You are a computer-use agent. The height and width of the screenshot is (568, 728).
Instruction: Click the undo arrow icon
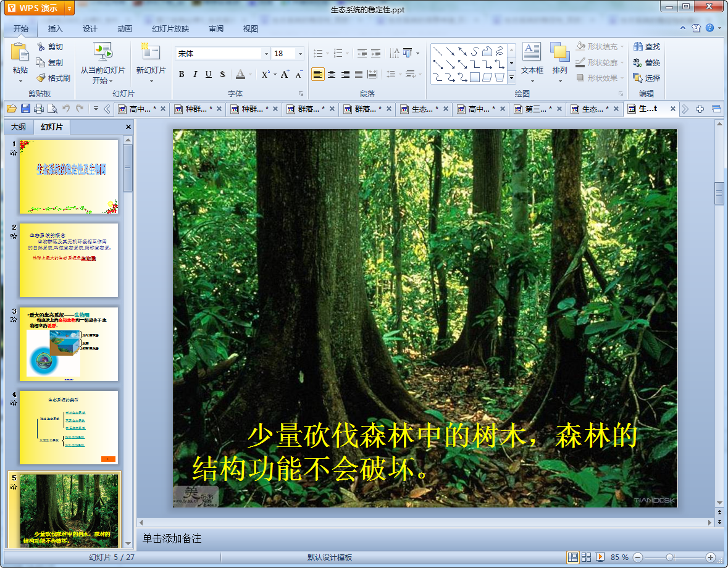tap(66, 109)
